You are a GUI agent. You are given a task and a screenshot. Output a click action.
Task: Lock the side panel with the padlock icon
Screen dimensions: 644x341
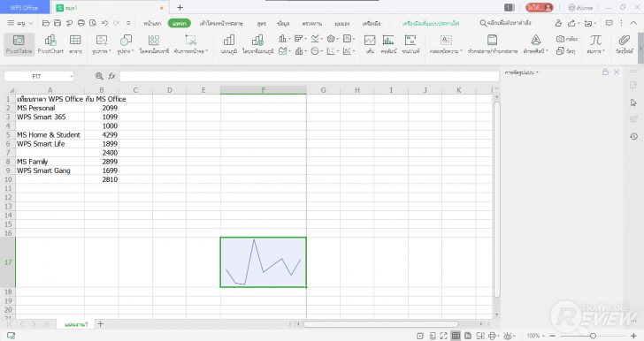605,72
